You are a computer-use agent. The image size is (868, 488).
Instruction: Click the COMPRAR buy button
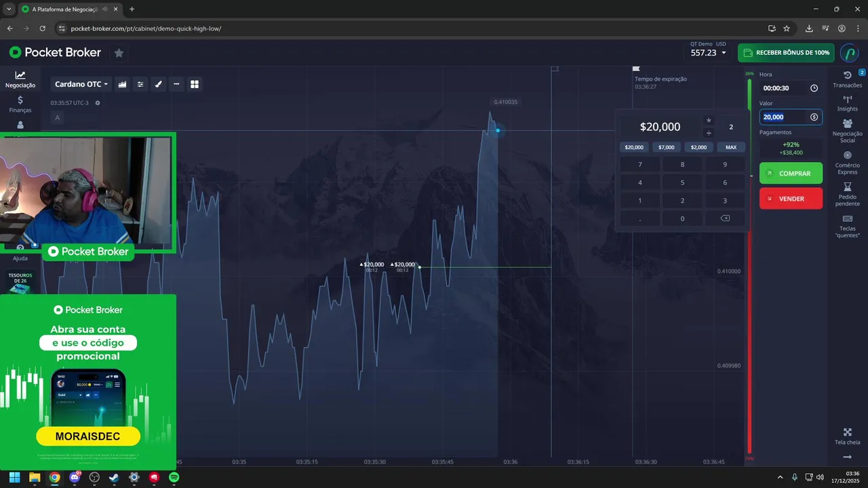click(791, 174)
